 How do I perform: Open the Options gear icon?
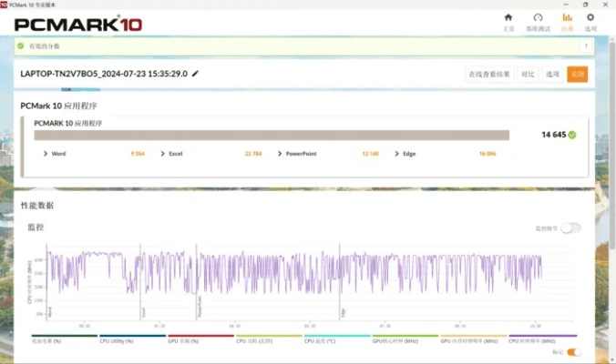[590, 20]
